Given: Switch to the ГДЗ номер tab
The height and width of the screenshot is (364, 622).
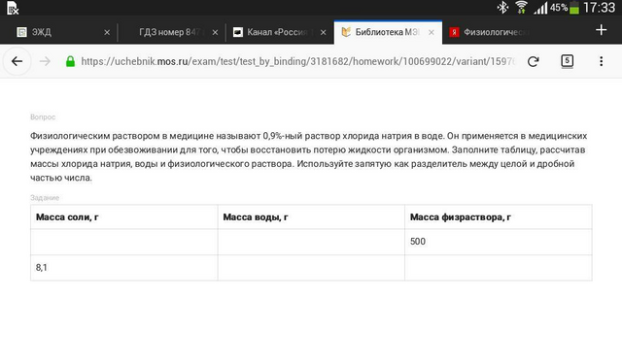Looking at the screenshot, I should pyautogui.click(x=171, y=32).
